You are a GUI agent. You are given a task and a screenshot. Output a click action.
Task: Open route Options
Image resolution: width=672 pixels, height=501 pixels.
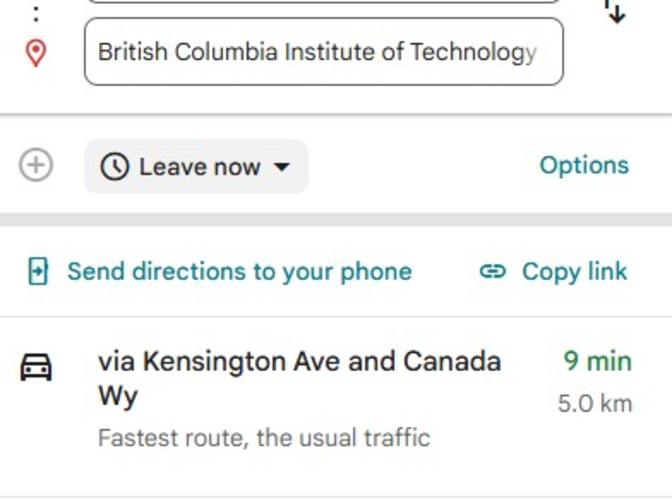pos(584,165)
